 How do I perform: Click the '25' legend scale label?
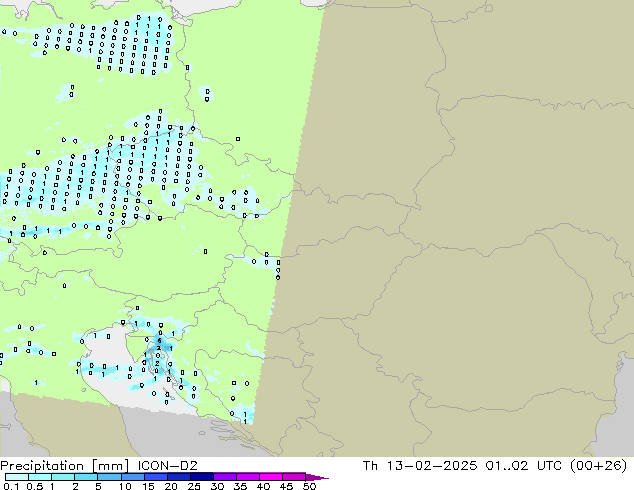tap(194, 486)
